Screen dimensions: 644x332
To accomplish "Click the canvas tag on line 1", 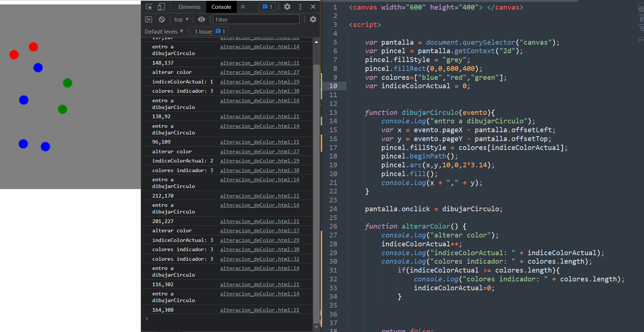I will click(436, 7).
